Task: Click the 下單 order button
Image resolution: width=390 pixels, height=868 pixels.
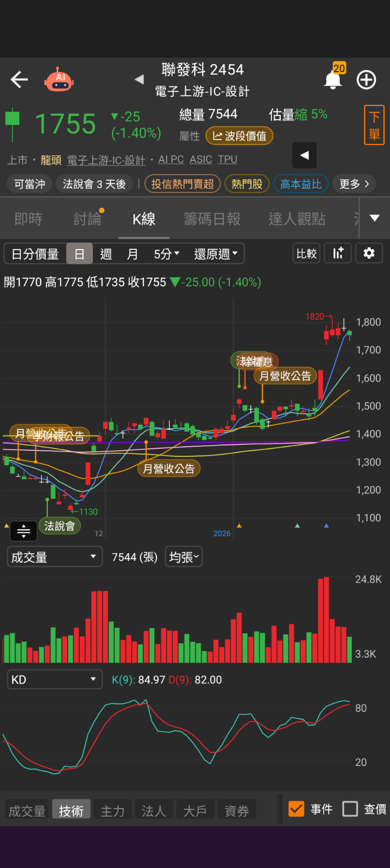Action: (374, 125)
